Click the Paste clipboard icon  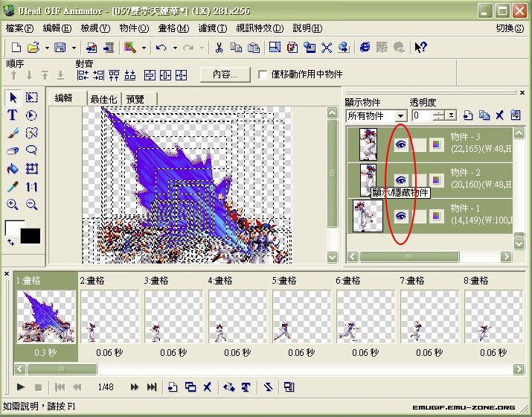click(x=254, y=48)
